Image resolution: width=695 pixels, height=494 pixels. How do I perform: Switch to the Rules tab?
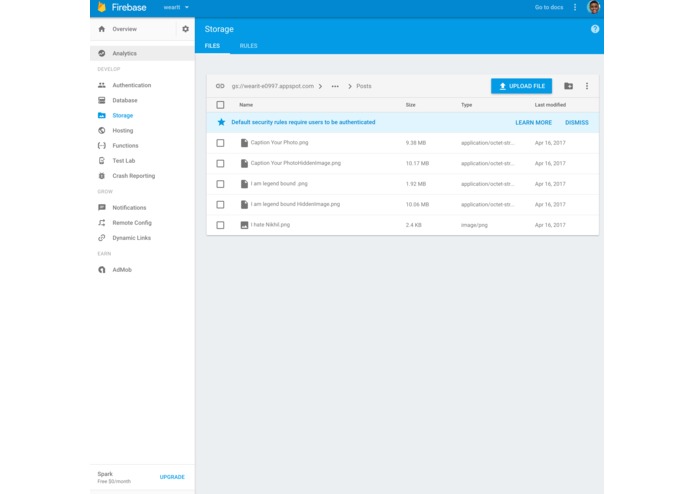tap(248, 46)
